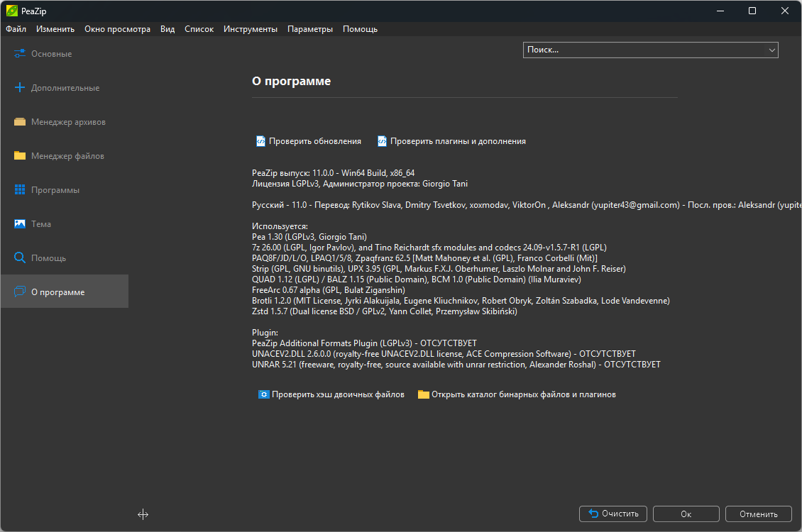802x532 pixels.
Task: Click the icon beside Проверить обновления
Action: [x=261, y=141]
